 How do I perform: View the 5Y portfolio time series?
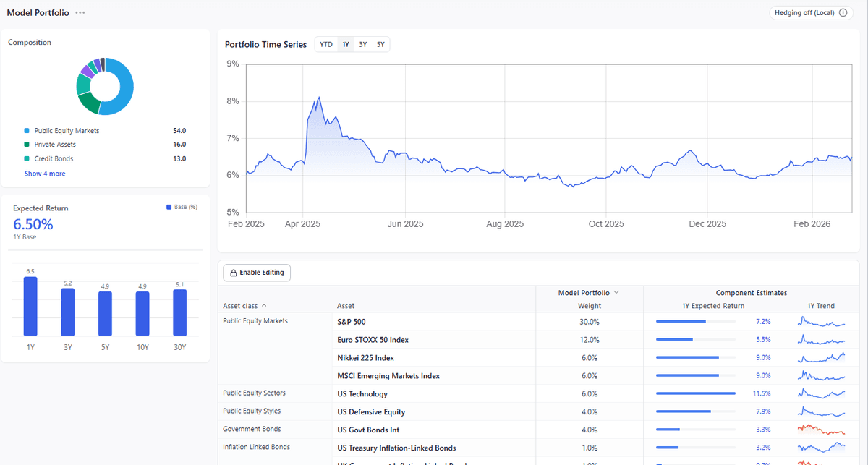(380, 44)
